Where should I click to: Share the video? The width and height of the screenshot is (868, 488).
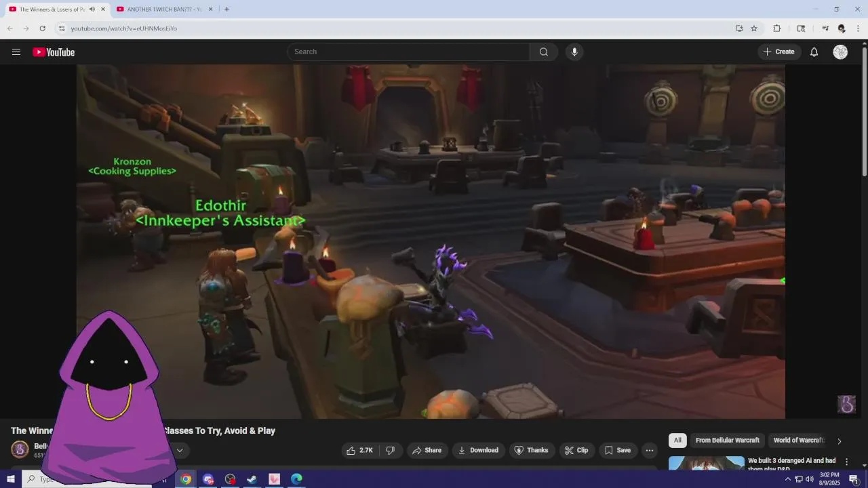pos(427,450)
